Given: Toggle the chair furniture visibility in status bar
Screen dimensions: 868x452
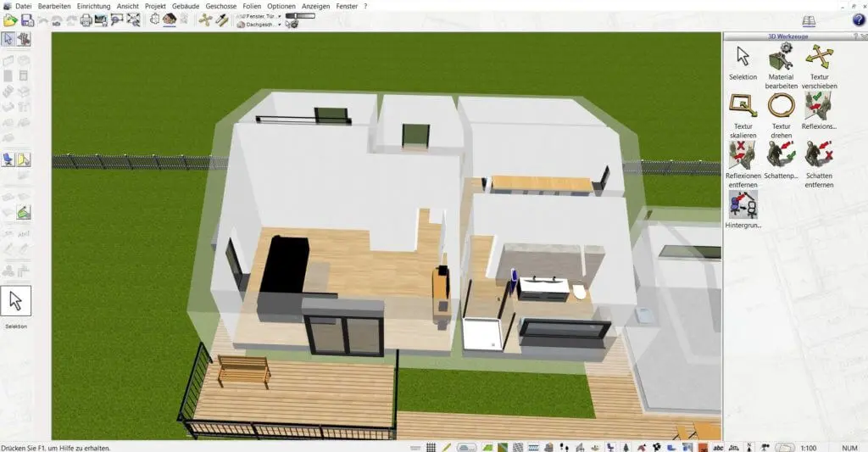Looking at the screenshot, I should click(610, 447).
